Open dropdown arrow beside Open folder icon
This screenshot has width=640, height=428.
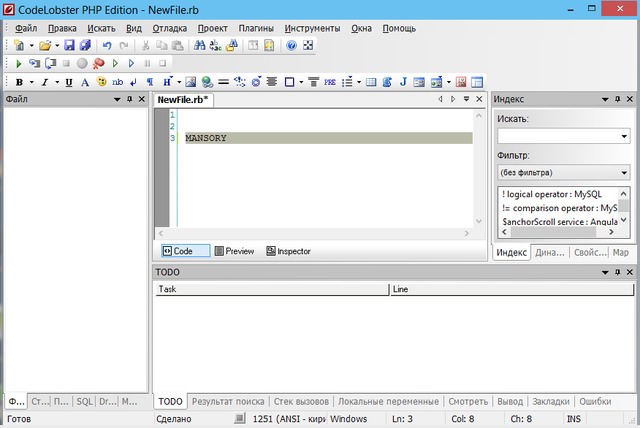tap(57, 46)
